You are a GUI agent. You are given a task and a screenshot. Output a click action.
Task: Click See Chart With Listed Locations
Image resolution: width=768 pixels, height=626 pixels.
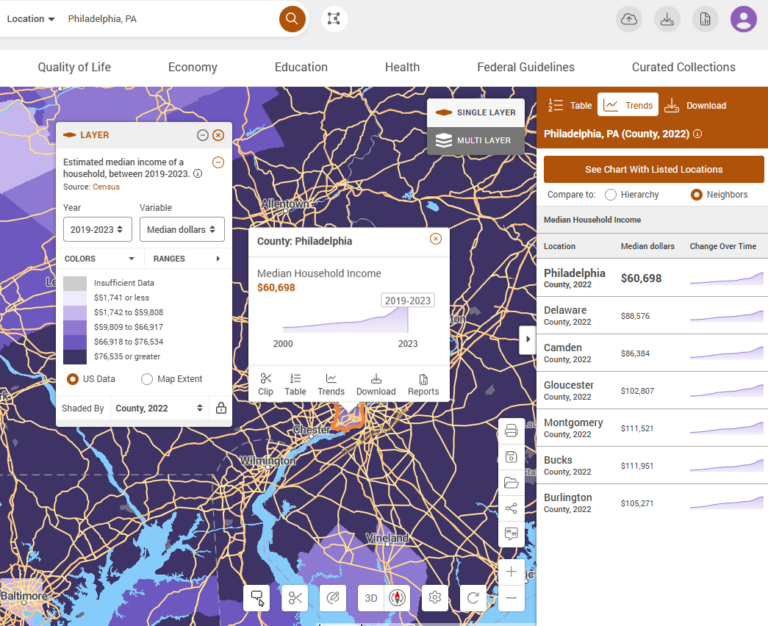653,169
